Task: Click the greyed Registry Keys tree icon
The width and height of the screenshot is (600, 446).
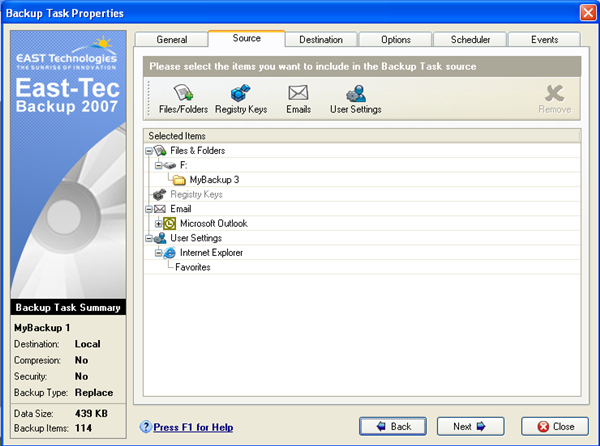Action: pyautogui.click(x=160, y=194)
